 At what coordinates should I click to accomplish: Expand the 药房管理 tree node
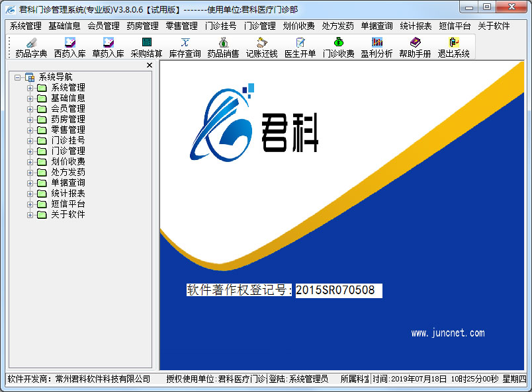click(x=30, y=120)
